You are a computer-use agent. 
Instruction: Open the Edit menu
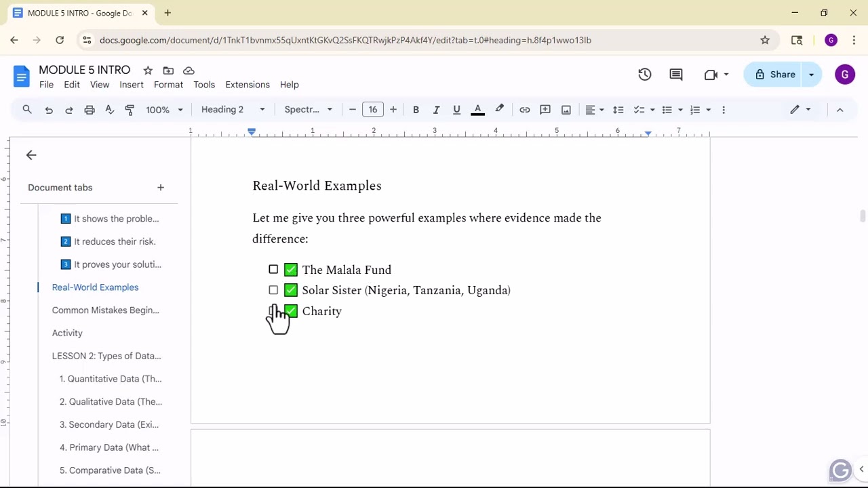point(72,85)
